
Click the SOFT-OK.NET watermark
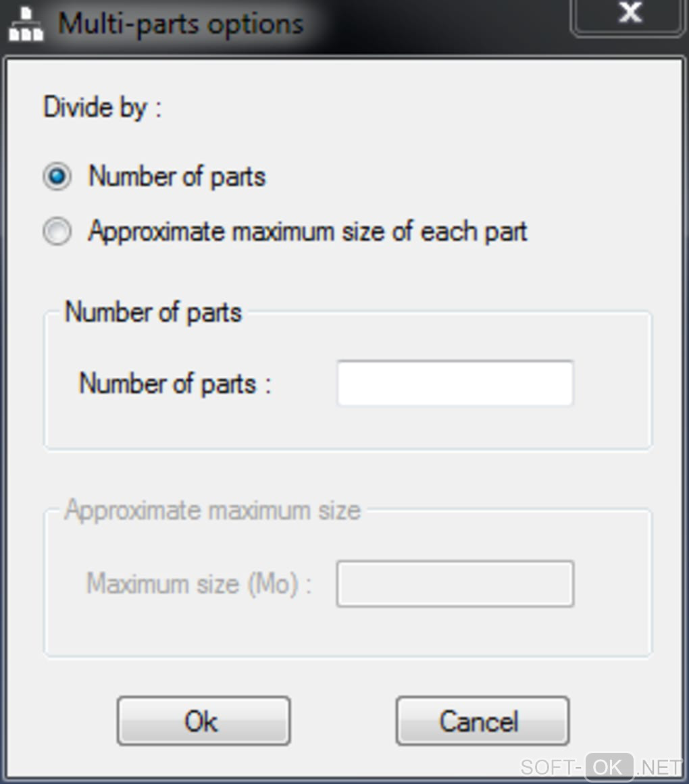(x=601, y=768)
